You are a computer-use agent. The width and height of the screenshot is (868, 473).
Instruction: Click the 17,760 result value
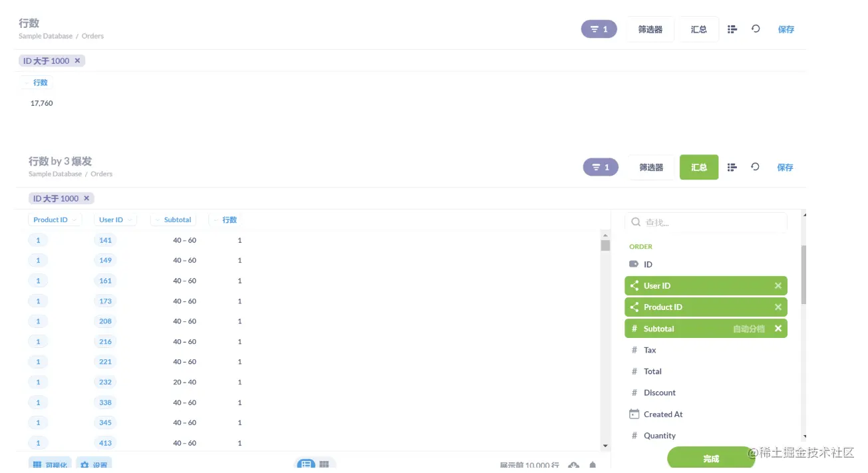coord(41,103)
